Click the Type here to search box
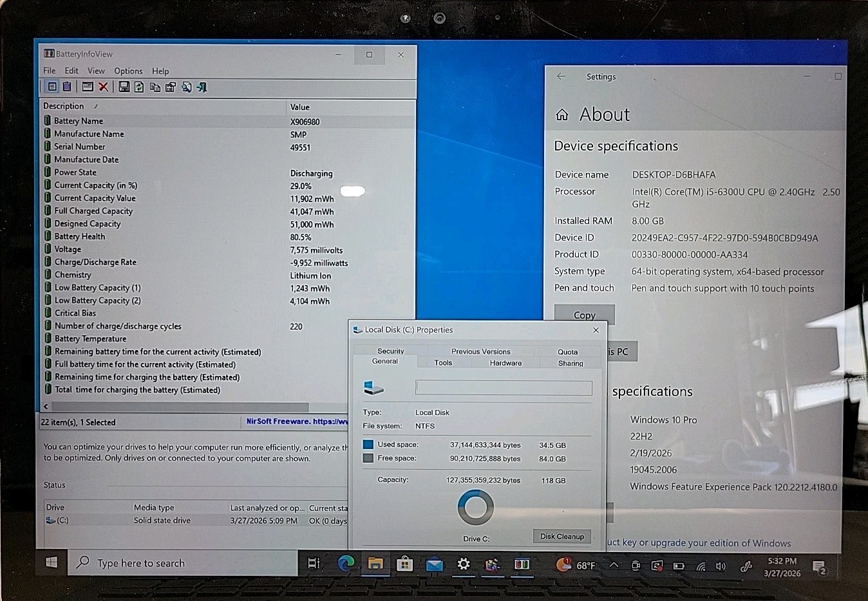This screenshot has width=868, height=601. click(184, 563)
